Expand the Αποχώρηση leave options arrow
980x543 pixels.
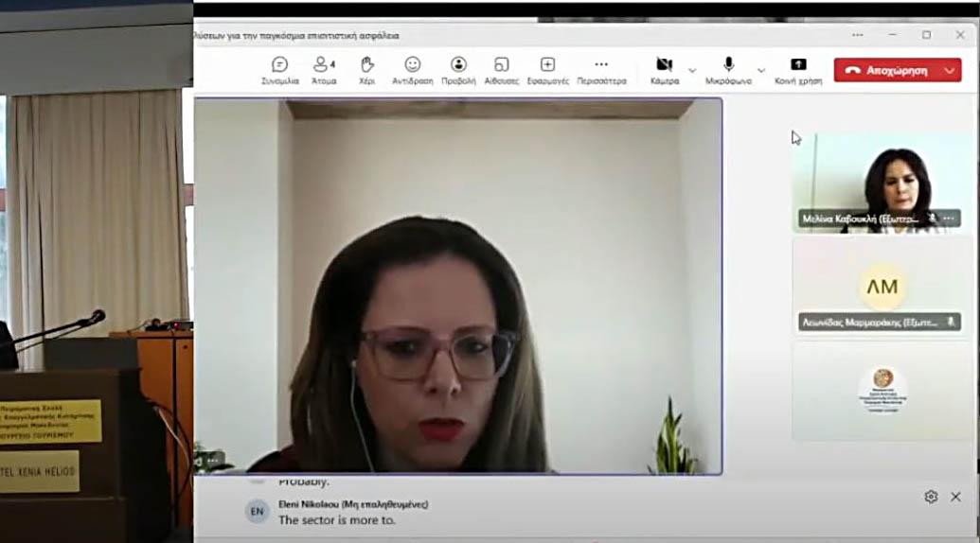point(950,70)
